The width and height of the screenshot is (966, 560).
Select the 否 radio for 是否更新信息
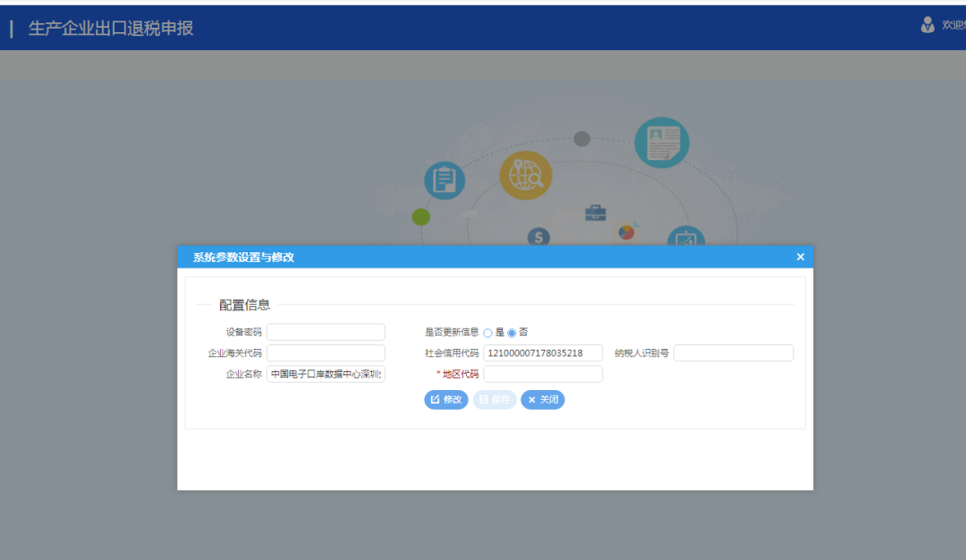coord(512,333)
